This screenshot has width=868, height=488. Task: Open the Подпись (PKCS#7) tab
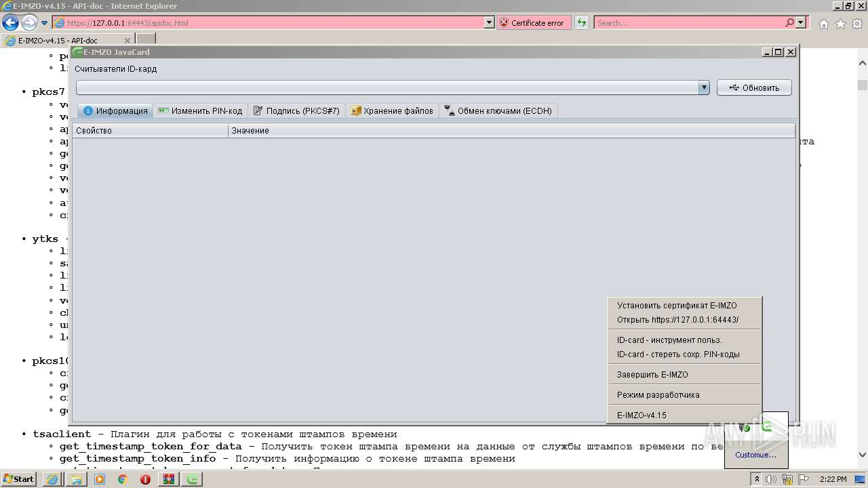(x=297, y=111)
